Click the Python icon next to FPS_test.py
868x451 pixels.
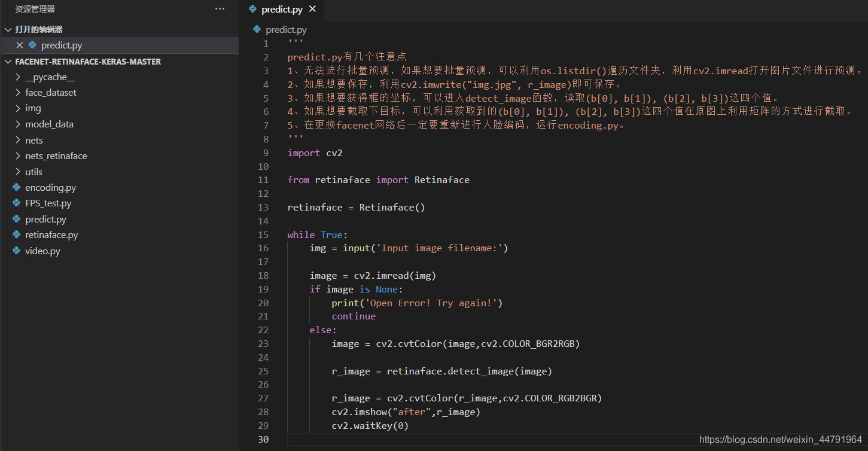point(15,203)
